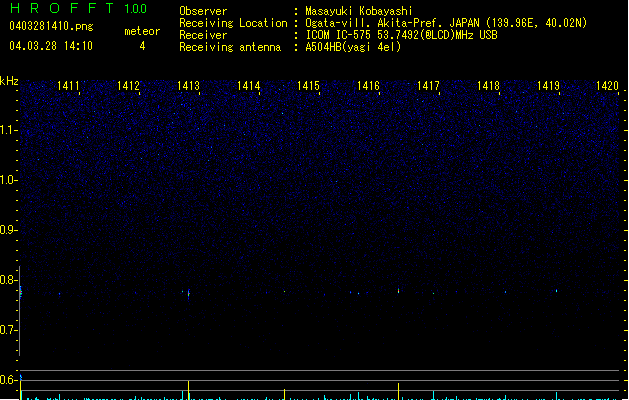Image resolution: width=629 pixels, height=400 pixels.
Task: Click the Receiver field label
Action: 203,35
